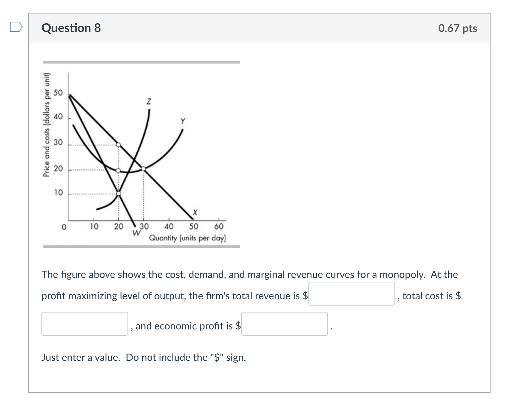Click the gray bar above the graph

(x=141, y=62)
